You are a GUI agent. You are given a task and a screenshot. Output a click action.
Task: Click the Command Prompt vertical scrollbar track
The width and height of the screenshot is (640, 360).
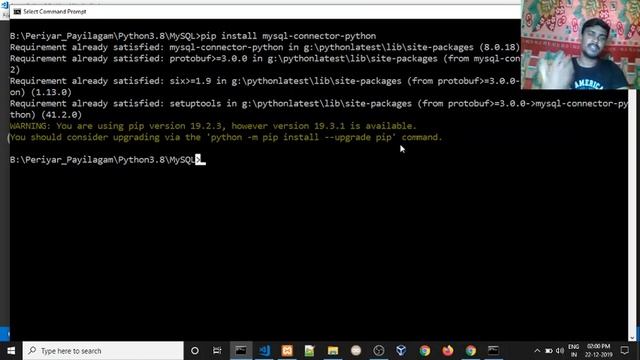pos(632,212)
